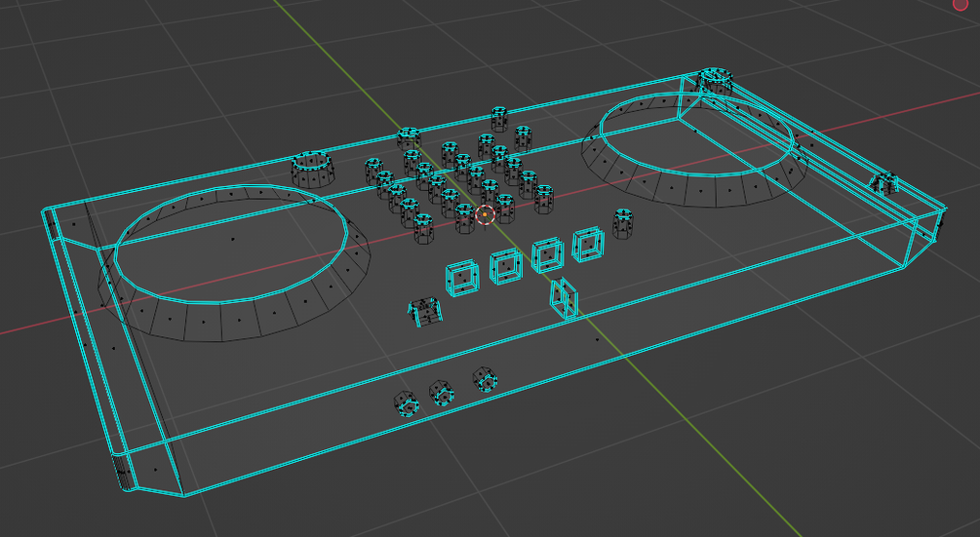This screenshot has height=537, width=980.
Task: Select the rightmost square pad frame
Action: 588,245
